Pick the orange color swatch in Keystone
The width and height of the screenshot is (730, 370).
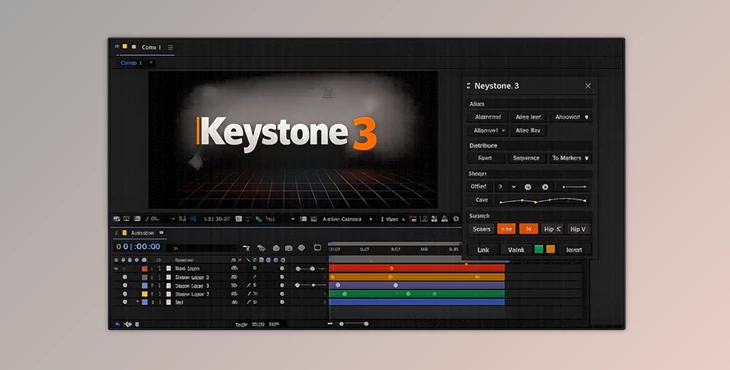[x=550, y=249]
